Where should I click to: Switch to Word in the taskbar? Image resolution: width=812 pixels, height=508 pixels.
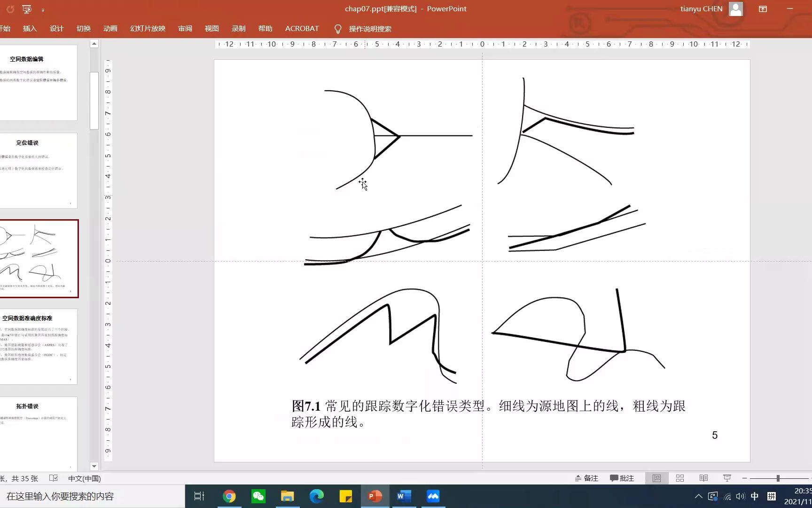[404, 496]
